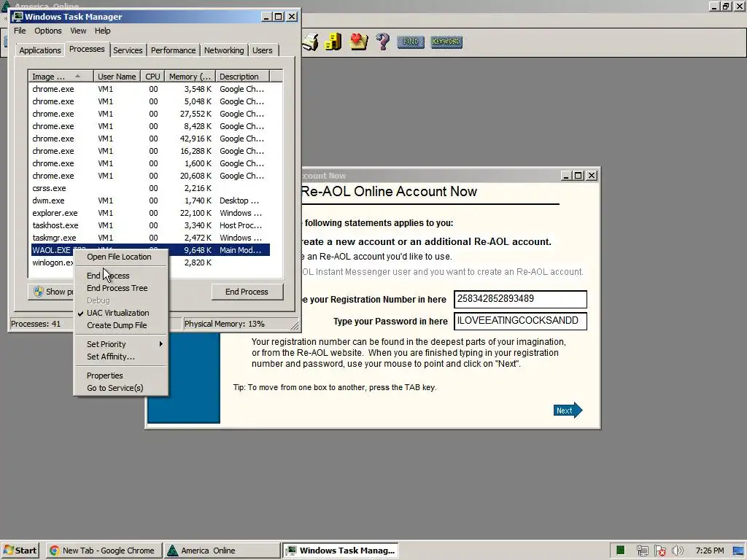Open the Task Manager File menu
This screenshot has width=747, height=560.
pos(20,31)
